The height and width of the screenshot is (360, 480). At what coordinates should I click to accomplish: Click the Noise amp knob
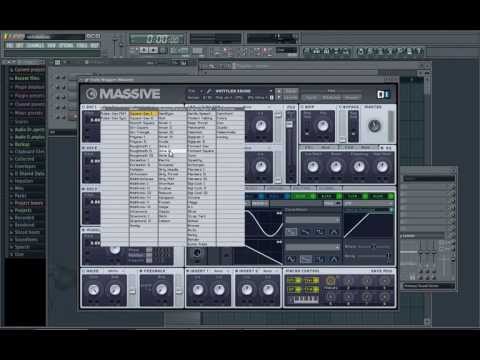click(115, 289)
